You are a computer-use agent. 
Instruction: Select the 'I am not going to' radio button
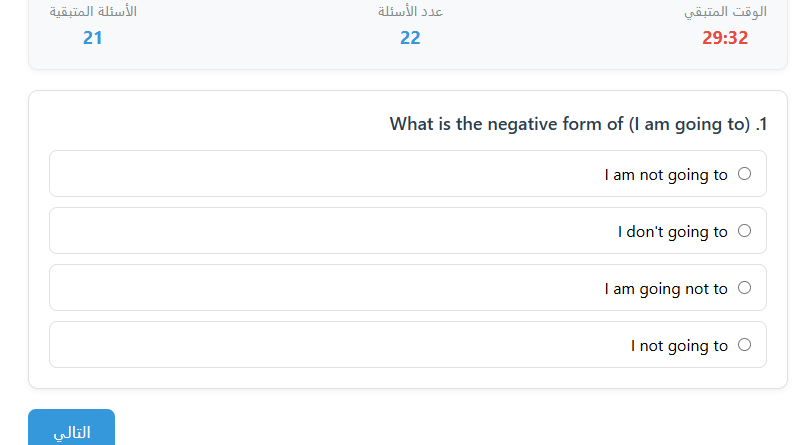[744, 174]
